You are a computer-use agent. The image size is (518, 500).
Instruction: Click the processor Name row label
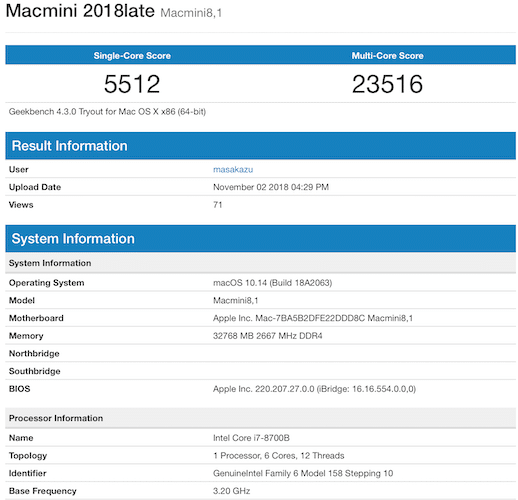pos(21,438)
